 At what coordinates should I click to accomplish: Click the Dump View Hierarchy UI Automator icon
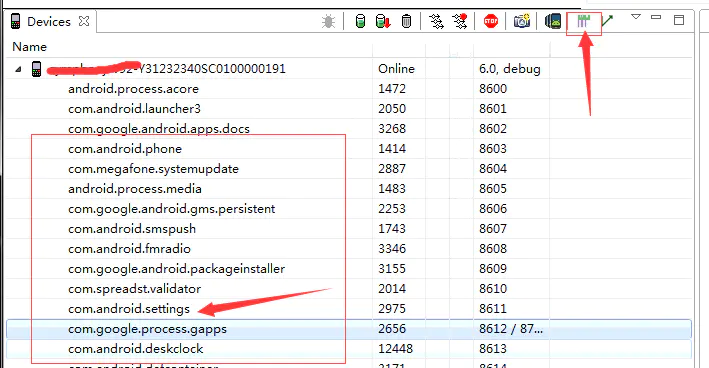pyautogui.click(x=553, y=21)
